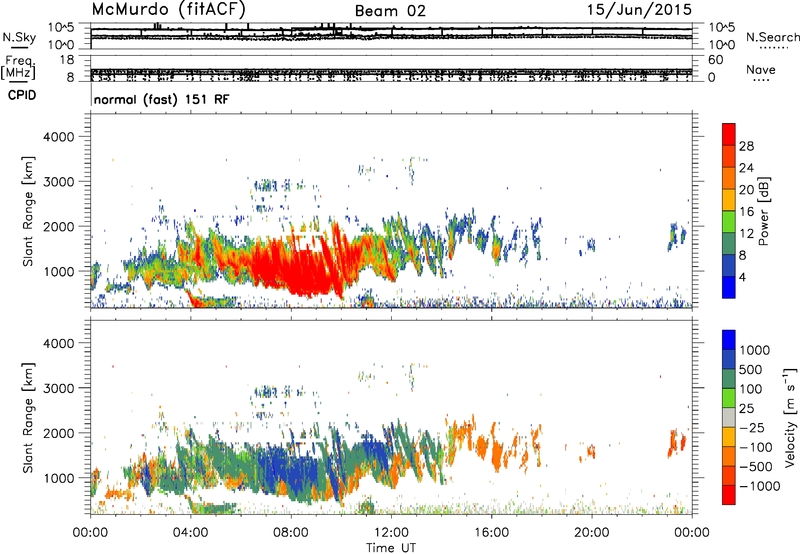Click the 'Velocity [m s-1]' colorbar label
This screenshot has height=554, width=800.
click(790, 417)
